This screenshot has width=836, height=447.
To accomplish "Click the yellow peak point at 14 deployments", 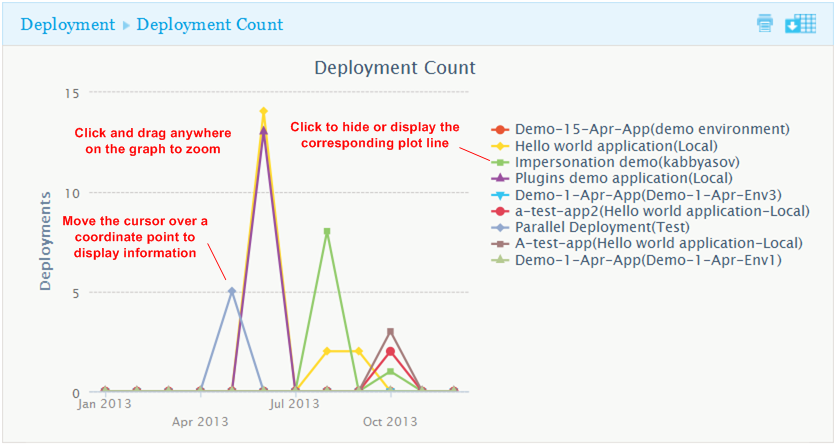I will click(263, 111).
